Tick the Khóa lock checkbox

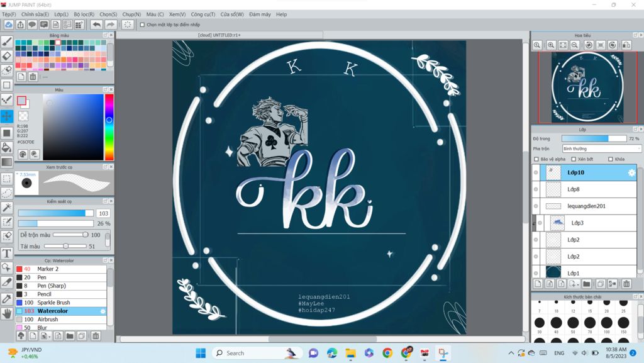(x=611, y=159)
